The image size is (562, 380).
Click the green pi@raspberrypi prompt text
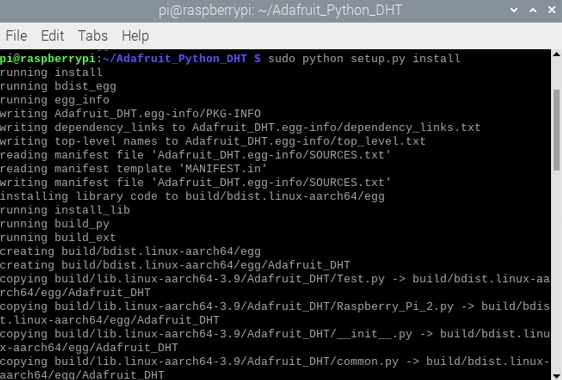click(48, 58)
